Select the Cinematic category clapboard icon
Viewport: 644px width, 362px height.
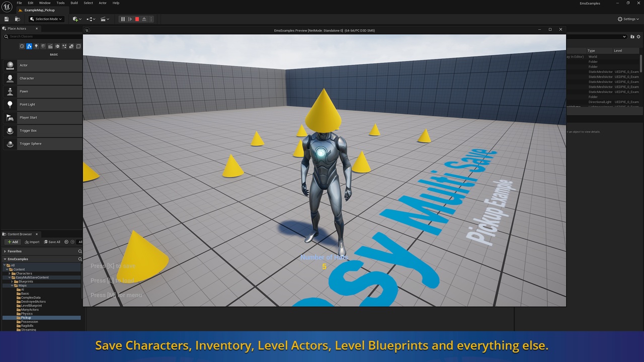(x=50, y=46)
